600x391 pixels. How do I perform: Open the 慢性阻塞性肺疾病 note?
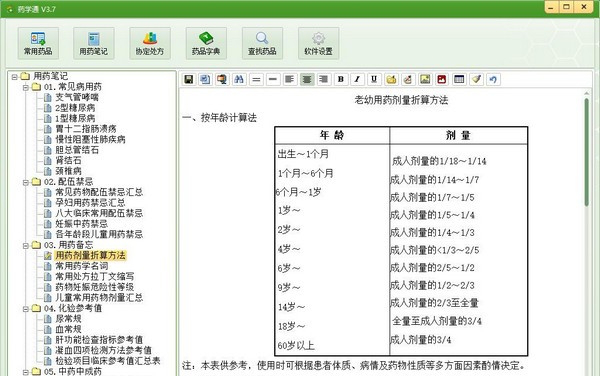click(90, 139)
